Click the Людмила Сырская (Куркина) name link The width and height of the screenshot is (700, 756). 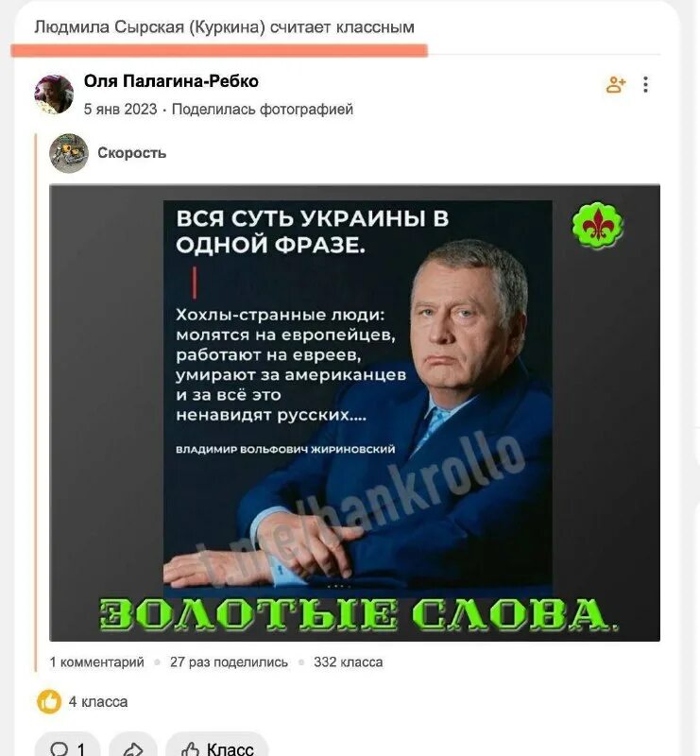(149, 27)
